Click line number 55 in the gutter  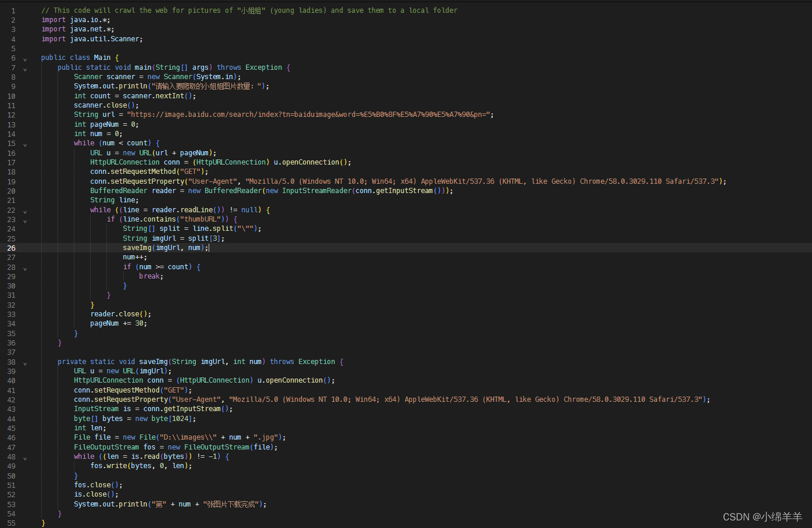coord(12,523)
